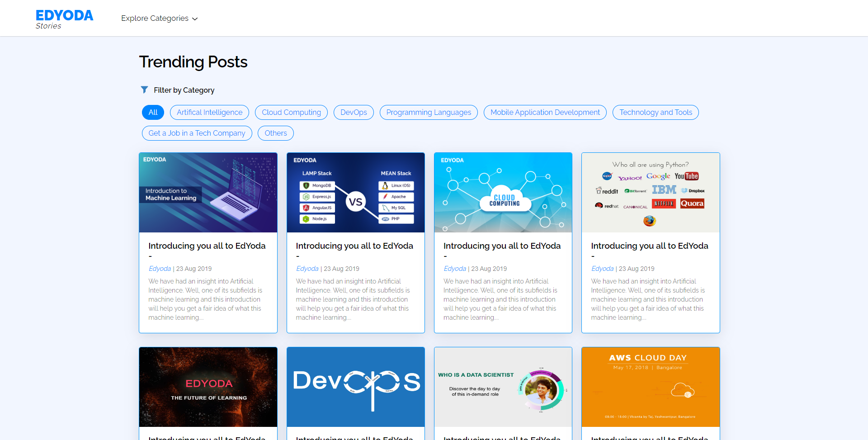Click the Who all are using Python image
This screenshot has width=868, height=440.
click(x=650, y=192)
